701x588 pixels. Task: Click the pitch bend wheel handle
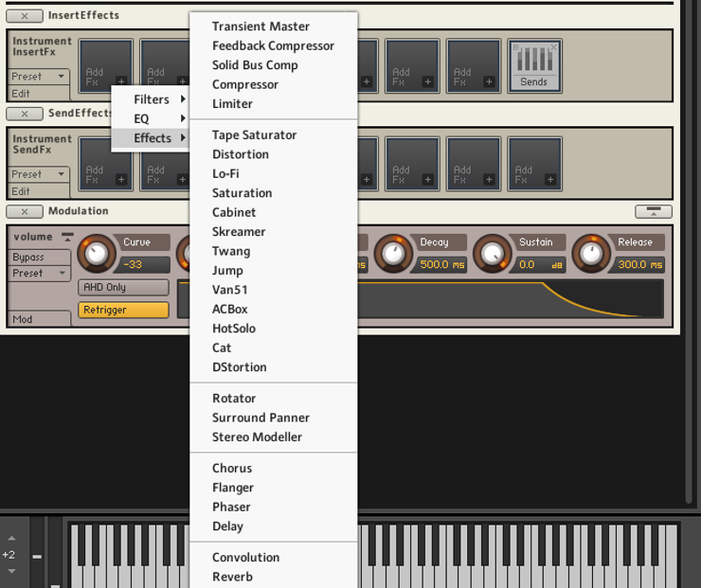pyautogui.click(x=37, y=557)
